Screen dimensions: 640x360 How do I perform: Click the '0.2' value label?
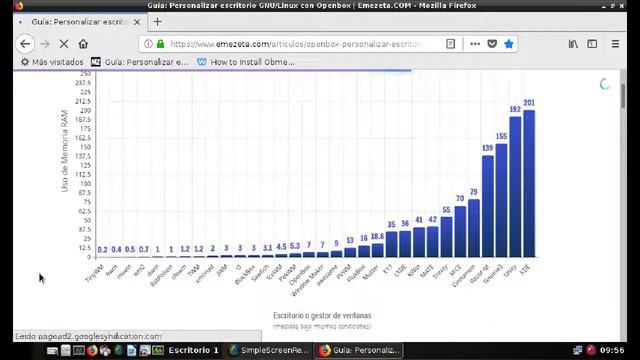[x=102, y=249]
